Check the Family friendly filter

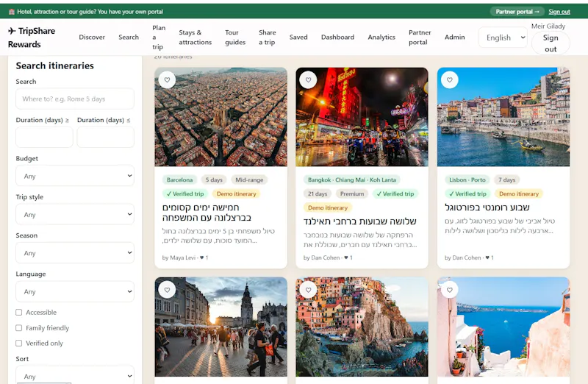19,327
